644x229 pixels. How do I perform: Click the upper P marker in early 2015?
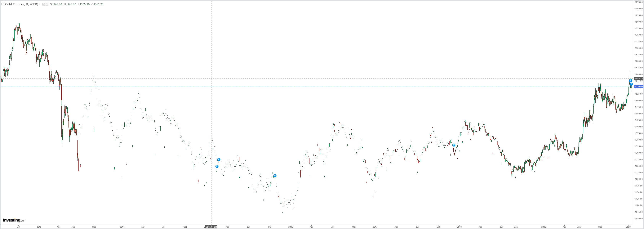pyautogui.click(x=219, y=159)
